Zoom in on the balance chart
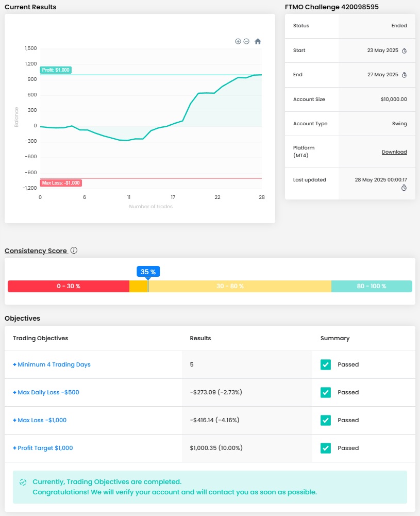 point(238,41)
